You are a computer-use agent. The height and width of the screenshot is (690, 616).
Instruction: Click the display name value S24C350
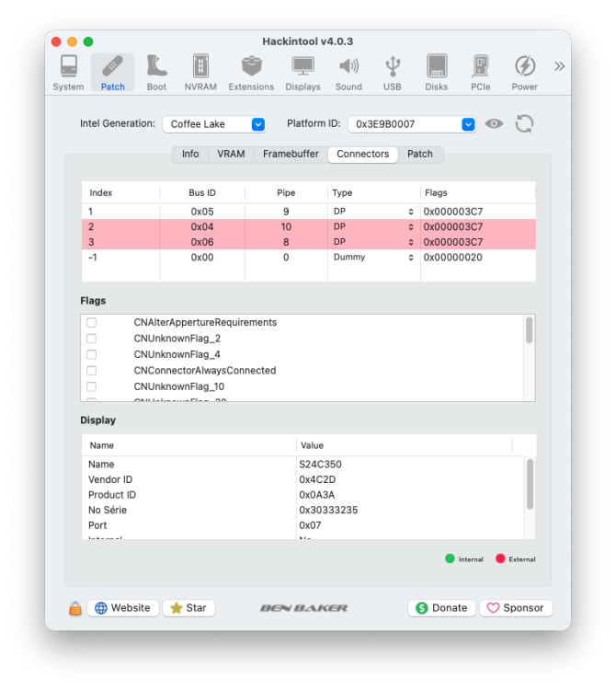point(320,465)
